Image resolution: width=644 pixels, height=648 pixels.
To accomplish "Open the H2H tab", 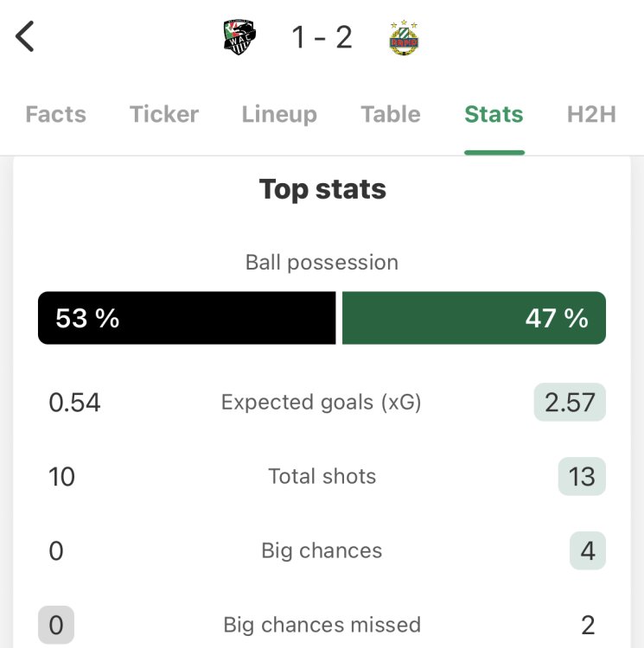I will point(591,114).
